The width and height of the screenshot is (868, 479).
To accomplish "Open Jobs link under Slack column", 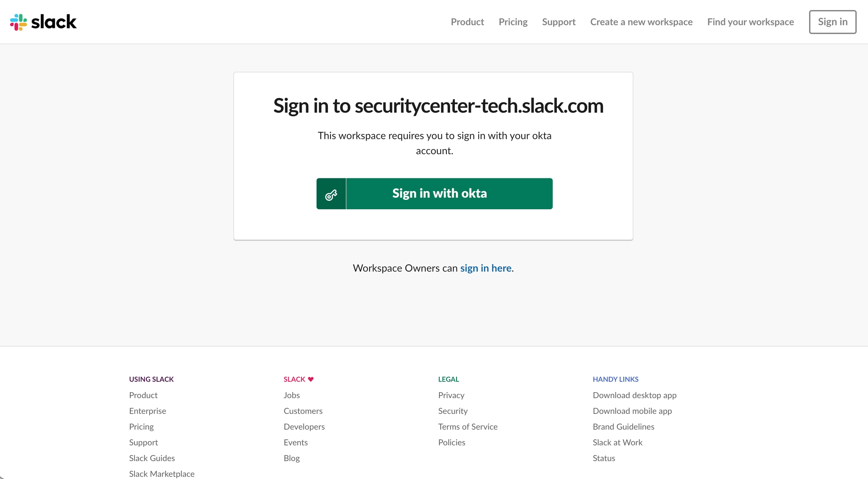I will click(x=292, y=395).
